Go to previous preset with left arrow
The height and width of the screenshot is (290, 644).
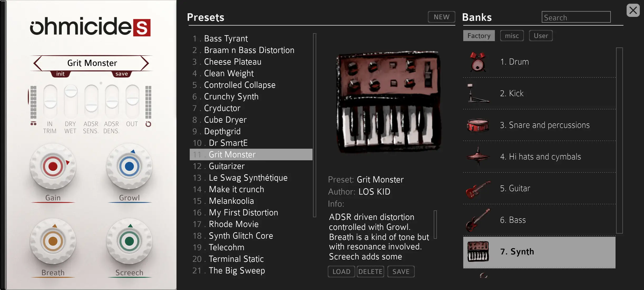[x=38, y=63]
